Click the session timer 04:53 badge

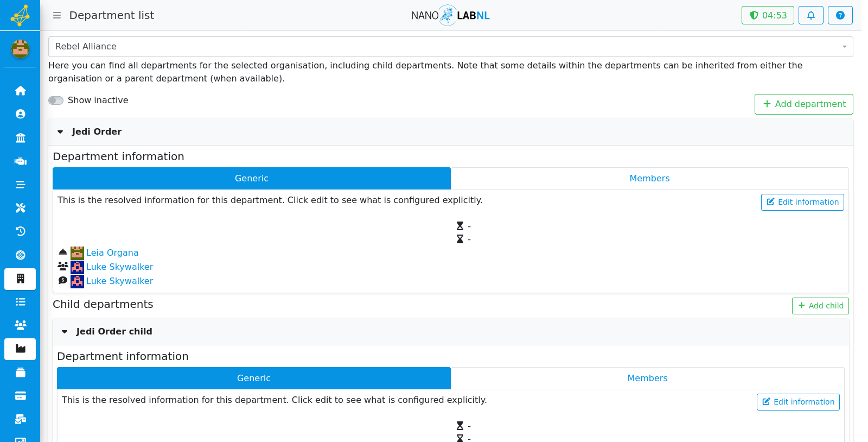[768, 15]
